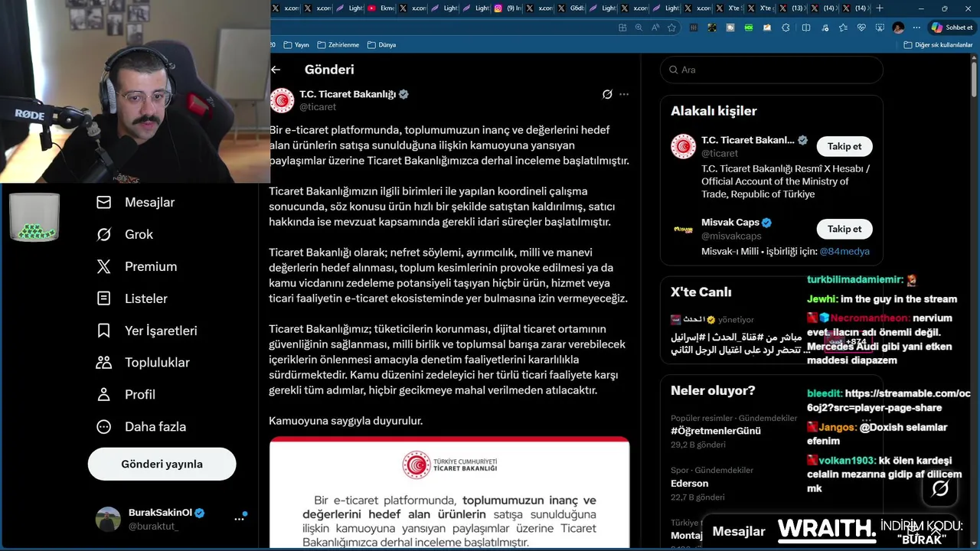Open Listeler in the left sidebar

(x=132, y=298)
